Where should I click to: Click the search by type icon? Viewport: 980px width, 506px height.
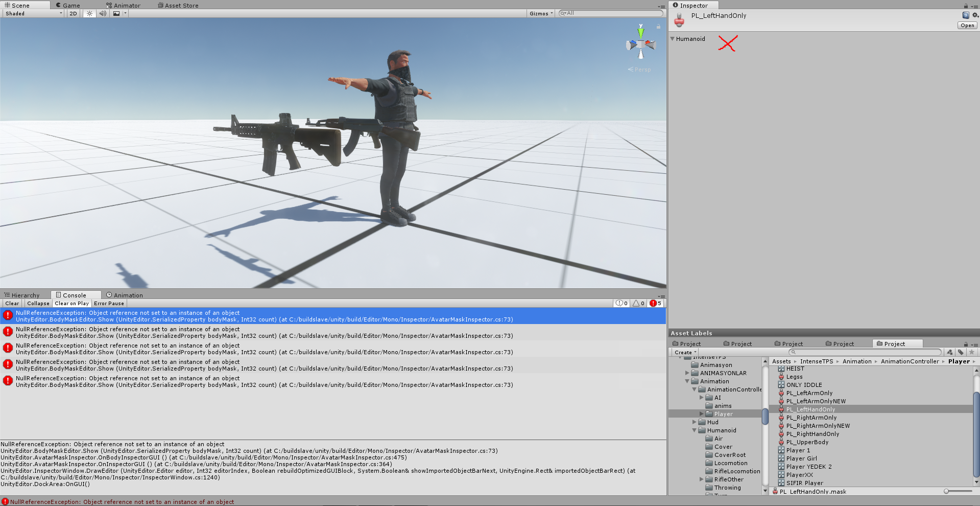(x=949, y=352)
